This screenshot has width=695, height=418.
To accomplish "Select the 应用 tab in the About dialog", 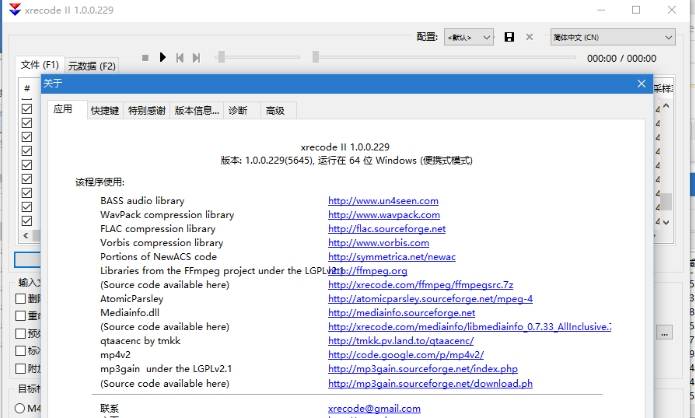I will (x=63, y=109).
